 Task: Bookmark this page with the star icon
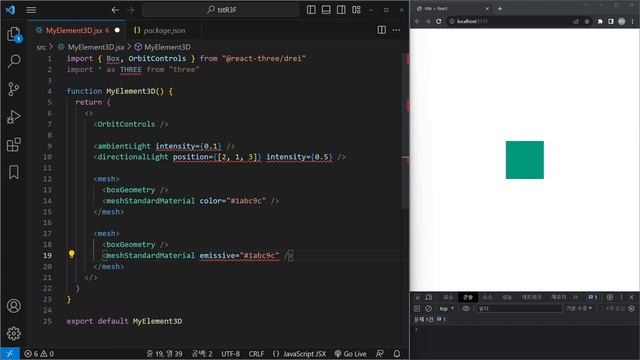[x=587, y=21]
